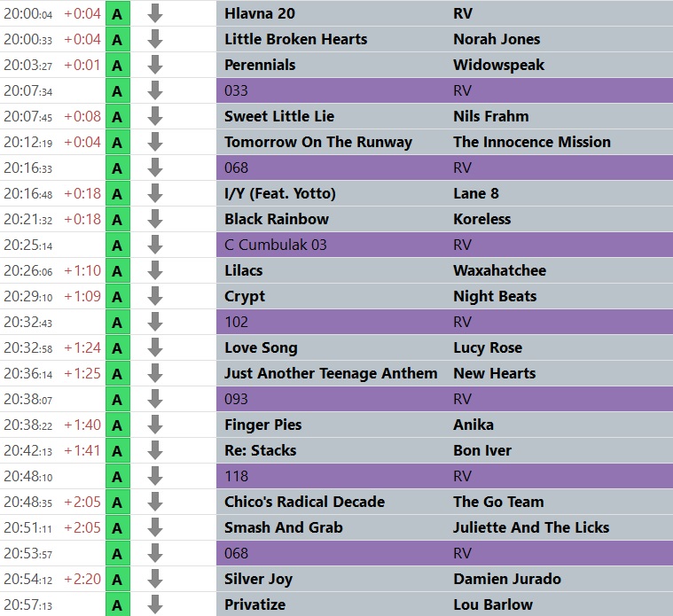Image resolution: width=673 pixels, height=616 pixels.
Task: Click the down arrow on Privatize row
Action: coord(155,604)
